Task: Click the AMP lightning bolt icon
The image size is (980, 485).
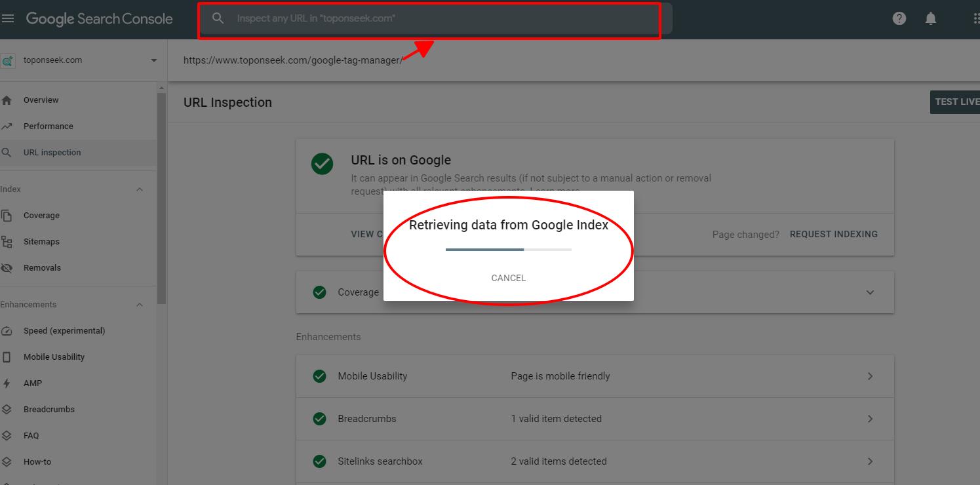Action: pos(7,383)
